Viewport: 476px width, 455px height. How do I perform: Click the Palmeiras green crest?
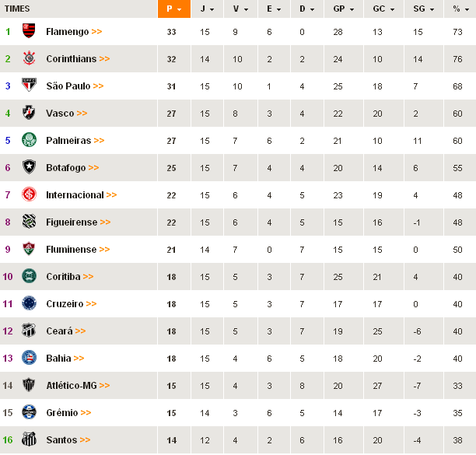coord(30,141)
